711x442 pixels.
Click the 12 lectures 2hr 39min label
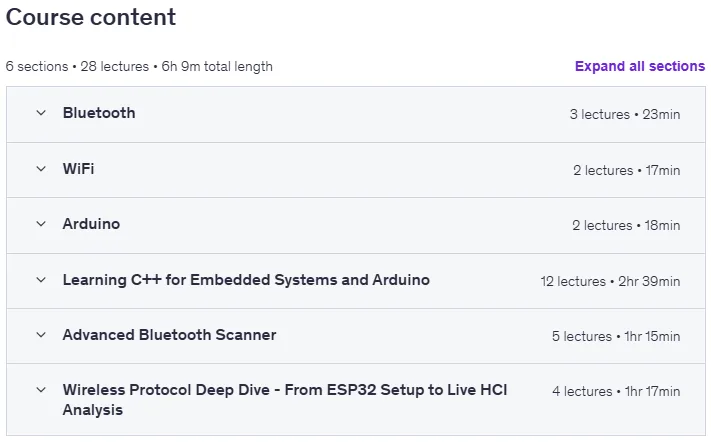610,282
